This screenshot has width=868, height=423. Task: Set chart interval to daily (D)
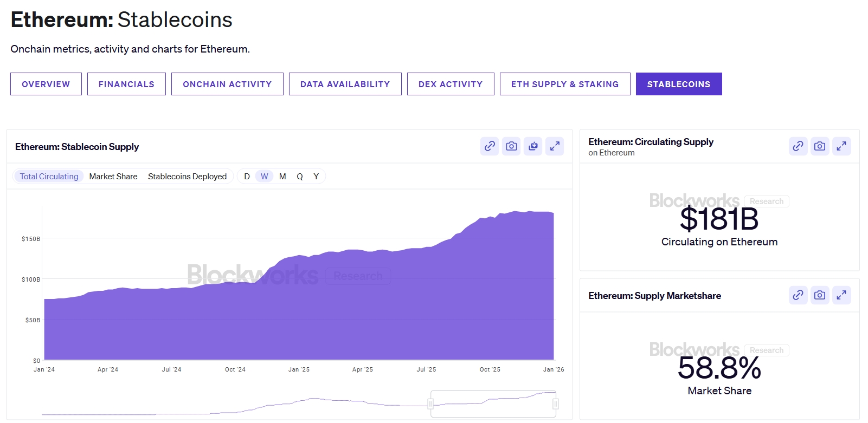coord(247,177)
